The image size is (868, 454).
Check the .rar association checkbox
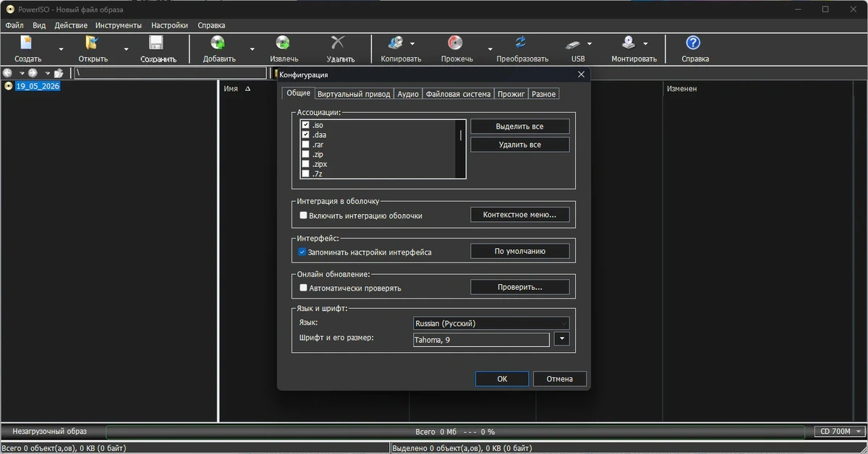click(305, 145)
